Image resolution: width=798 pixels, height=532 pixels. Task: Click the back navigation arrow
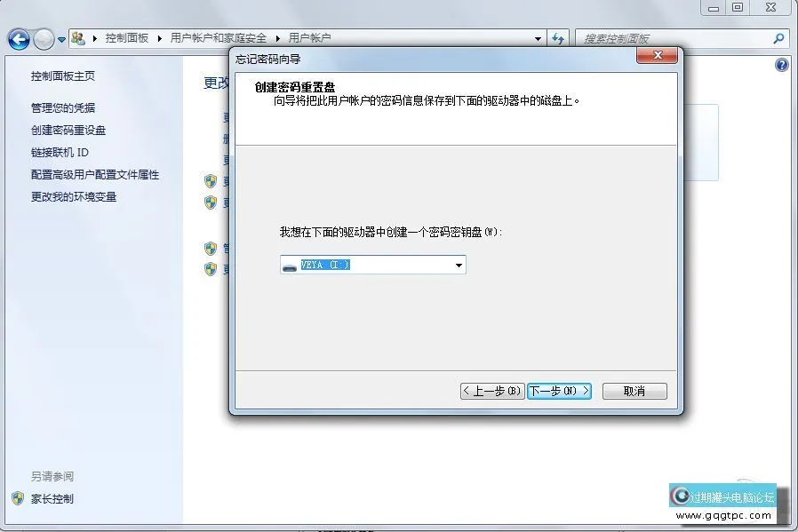coord(19,38)
